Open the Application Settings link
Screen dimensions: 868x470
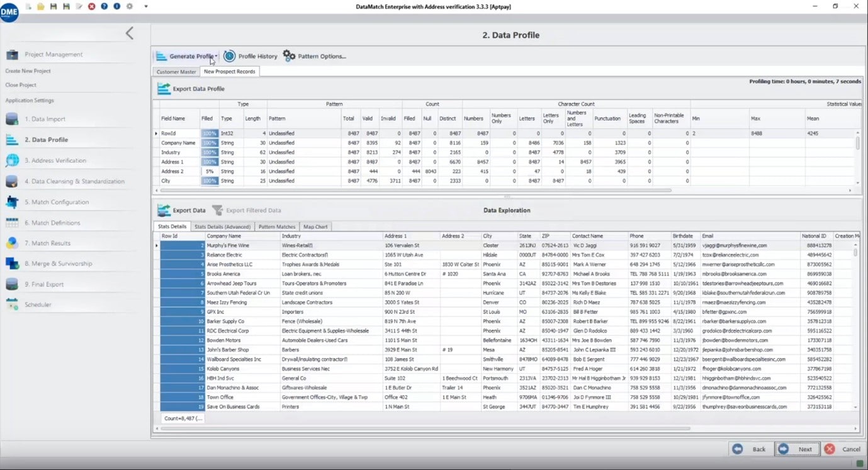pos(30,101)
